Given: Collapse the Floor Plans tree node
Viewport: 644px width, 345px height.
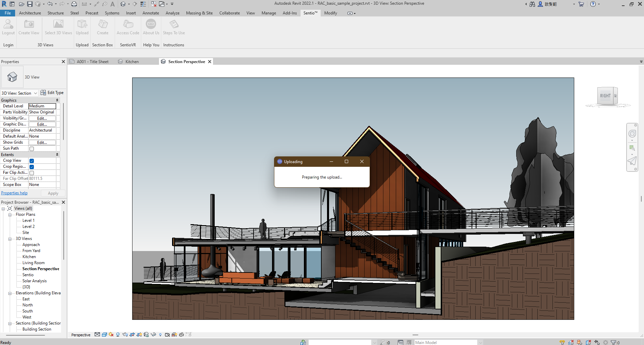Looking at the screenshot, I should coord(10,215).
